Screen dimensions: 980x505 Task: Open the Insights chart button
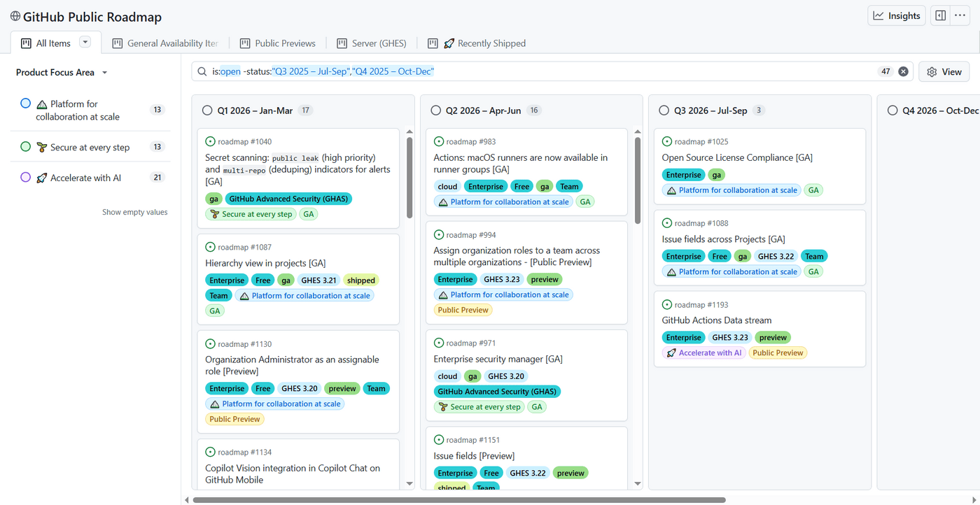[x=897, y=16]
